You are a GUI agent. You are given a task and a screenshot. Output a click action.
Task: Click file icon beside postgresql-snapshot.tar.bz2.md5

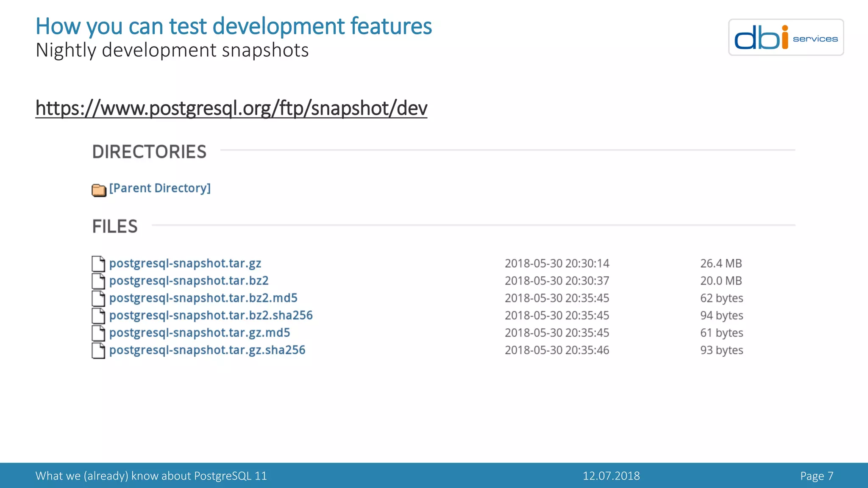98,298
